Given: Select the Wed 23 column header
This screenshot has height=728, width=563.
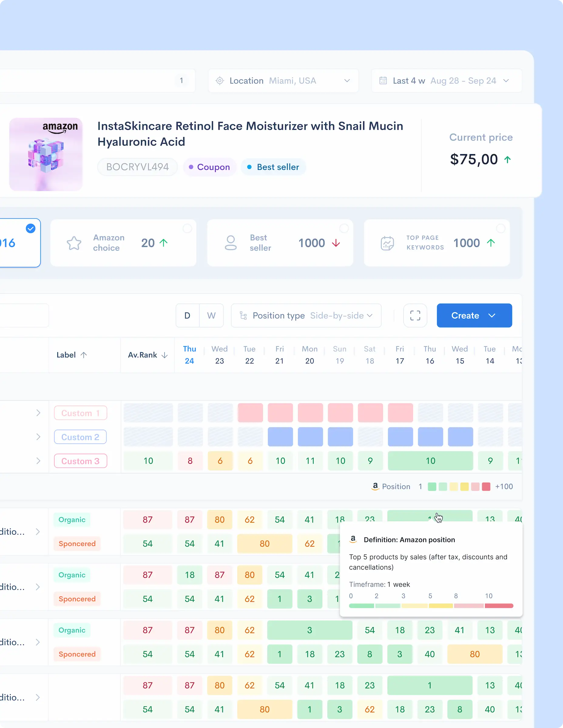Looking at the screenshot, I should click(219, 355).
